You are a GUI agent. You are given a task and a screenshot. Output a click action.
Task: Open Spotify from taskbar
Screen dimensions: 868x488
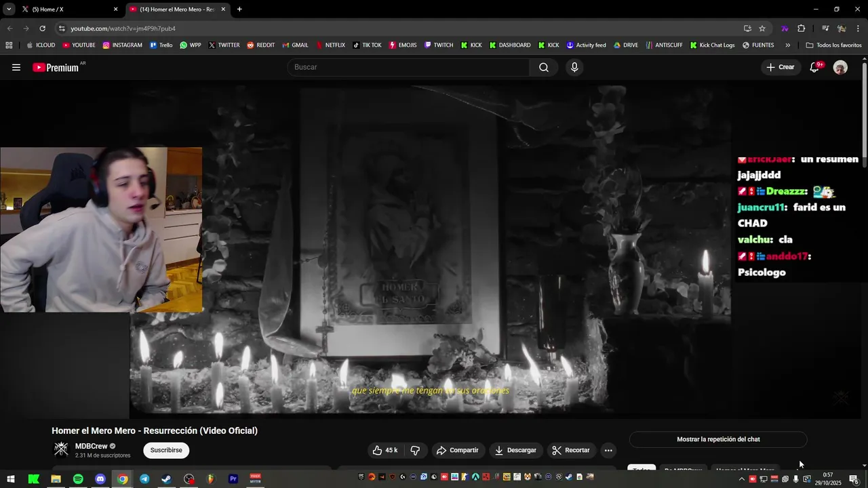[x=78, y=479]
